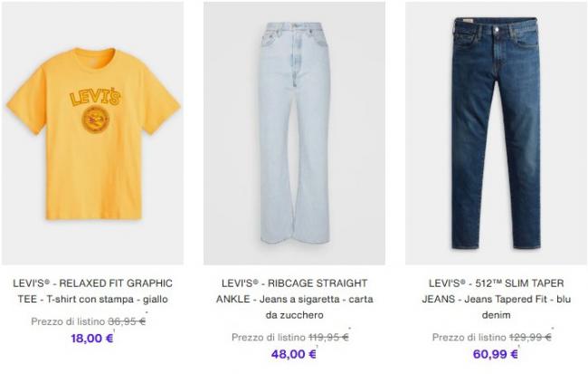Open the dark blue 512 Slim Taper jeans image

(x=496, y=133)
